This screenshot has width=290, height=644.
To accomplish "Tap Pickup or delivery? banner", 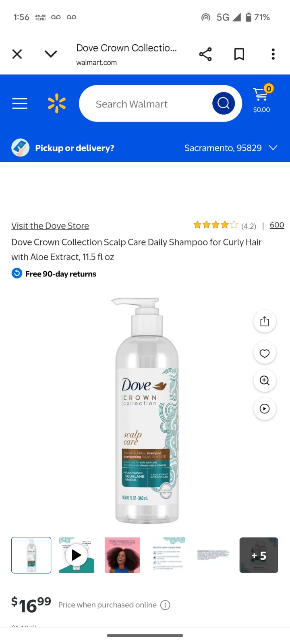I will pos(63,148).
